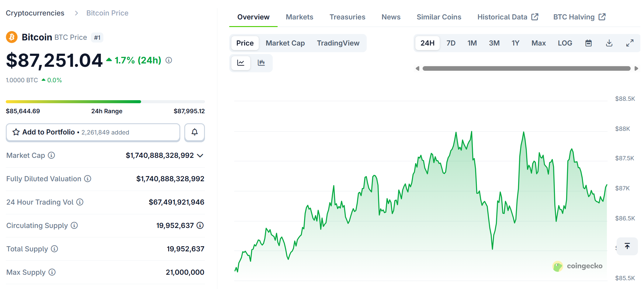Open the calendar date picker on the chart
The image size is (644, 289).
pos(588,43)
